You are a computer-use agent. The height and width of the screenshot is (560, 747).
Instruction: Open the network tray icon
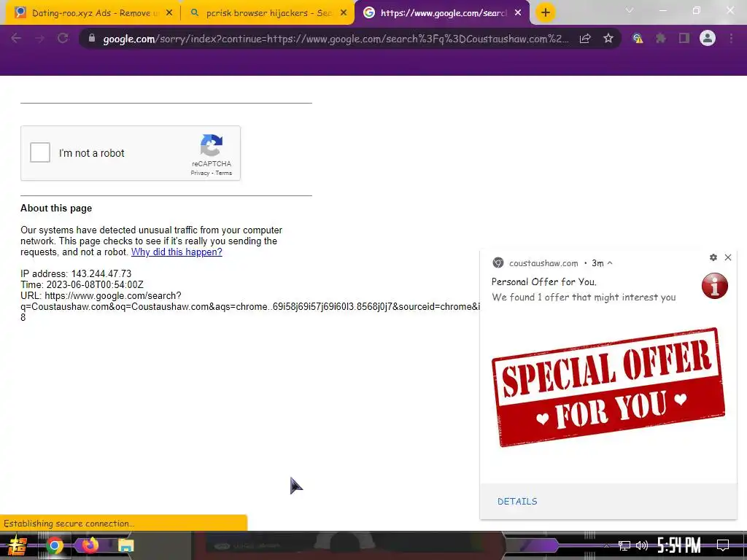[x=624, y=545]
